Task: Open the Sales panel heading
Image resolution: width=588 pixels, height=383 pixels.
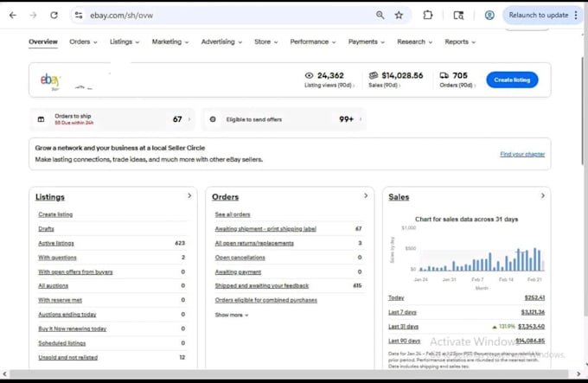Action: 399,197
